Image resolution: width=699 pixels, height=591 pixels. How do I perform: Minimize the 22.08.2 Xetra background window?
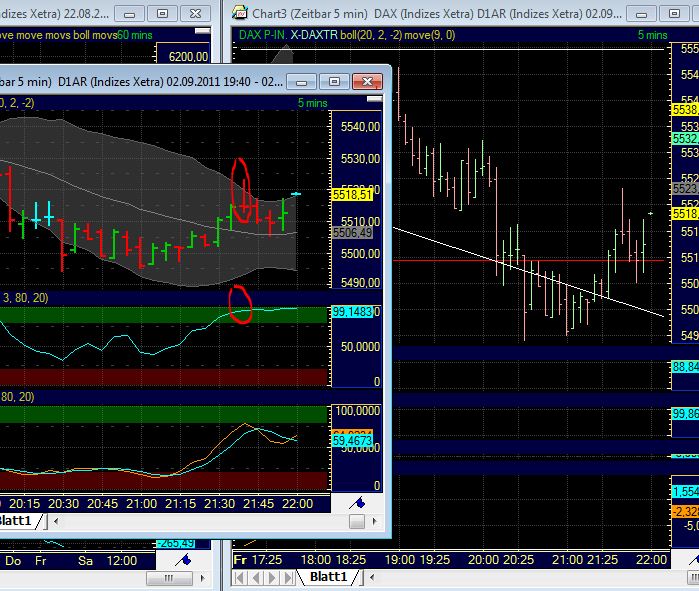[x=129, y=14]
